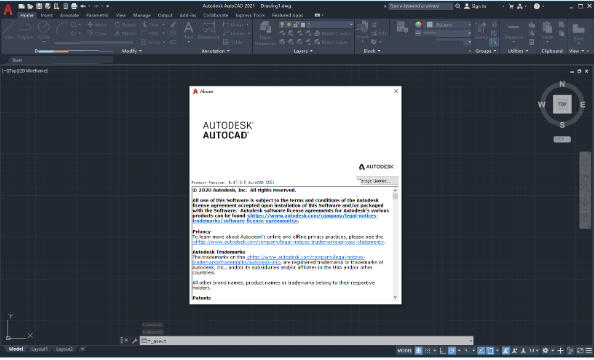Open the Autodesk App Store cart icon

(x=511, y=6)
